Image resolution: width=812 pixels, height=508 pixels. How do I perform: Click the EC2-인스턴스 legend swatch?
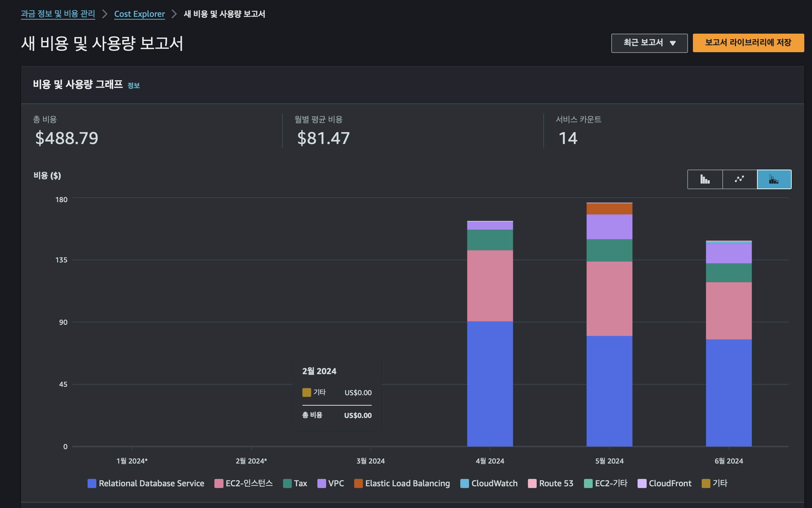[x=219, y=483]
